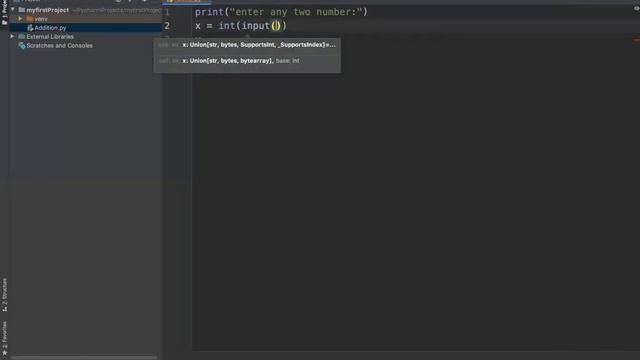This screenshot has width=640, height=360.
Task: Expand the External Libraries arrow
Action: coord(13,36)
